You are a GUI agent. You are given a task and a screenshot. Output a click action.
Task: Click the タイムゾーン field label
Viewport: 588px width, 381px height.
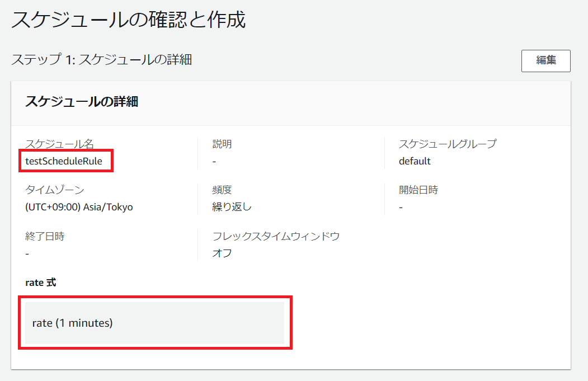coord(55,190)
